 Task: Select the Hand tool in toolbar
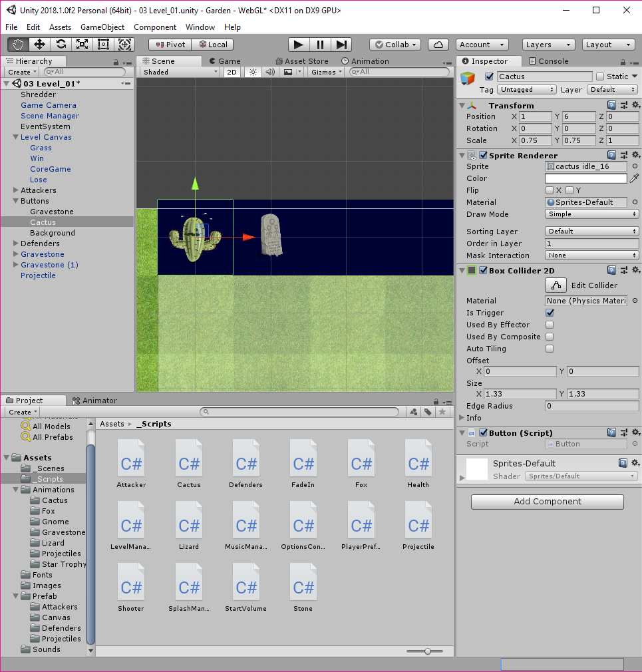(x=18, y=45)
